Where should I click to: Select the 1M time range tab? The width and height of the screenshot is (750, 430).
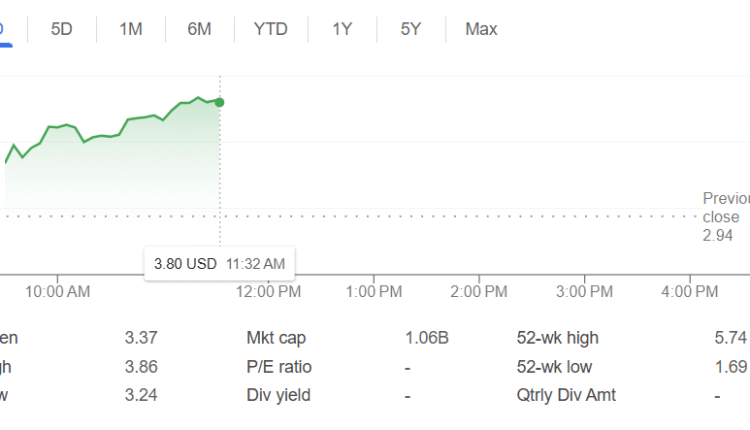(130, 29)
